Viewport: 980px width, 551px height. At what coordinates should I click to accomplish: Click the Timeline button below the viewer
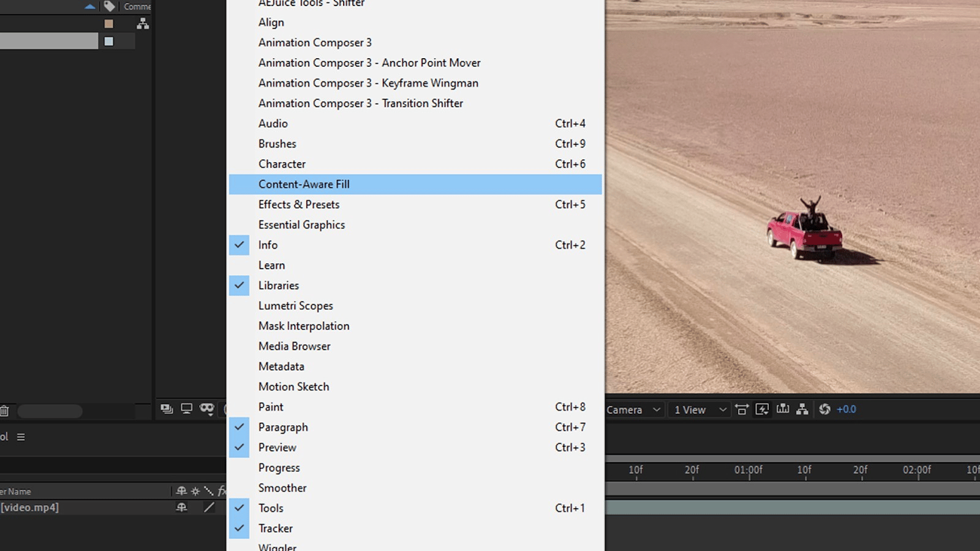[x=783, y=410]
